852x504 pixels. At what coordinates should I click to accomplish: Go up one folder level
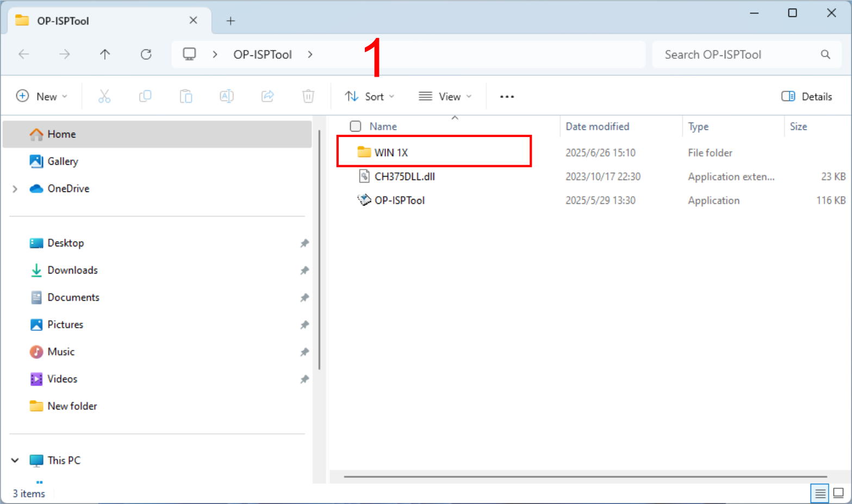(105, 54)
